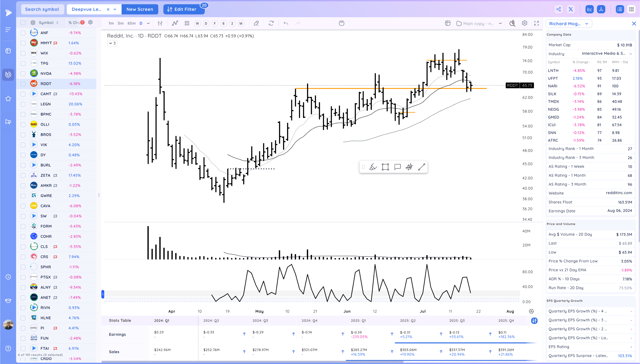The height and width of the screenshot is (364, 640).
Task: Open chart settings gear icon
Action: 524,23
